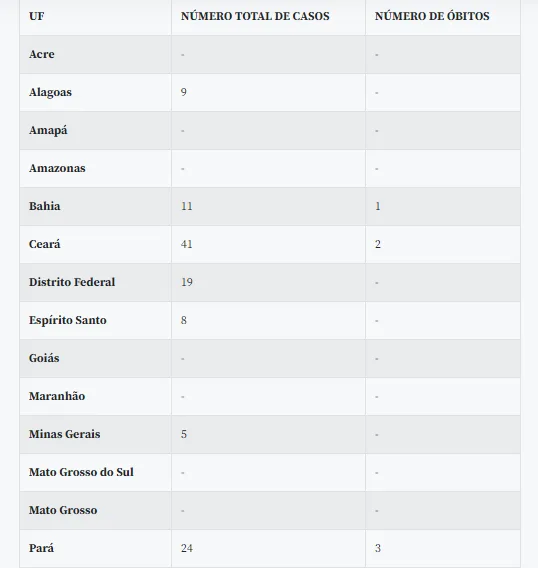Click Pará total cases value 24

pos(187,548)
